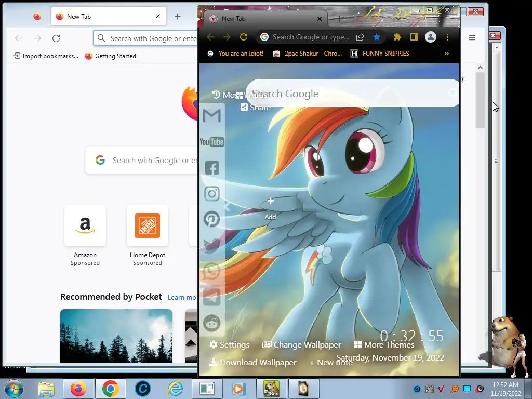Close Firefox New Tab tab
The width and height of the screenshot is (532, 399).
pos(158,16)
